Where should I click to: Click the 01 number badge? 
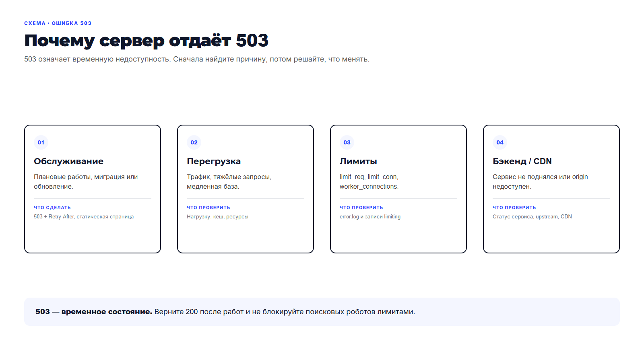pos(41,142)
